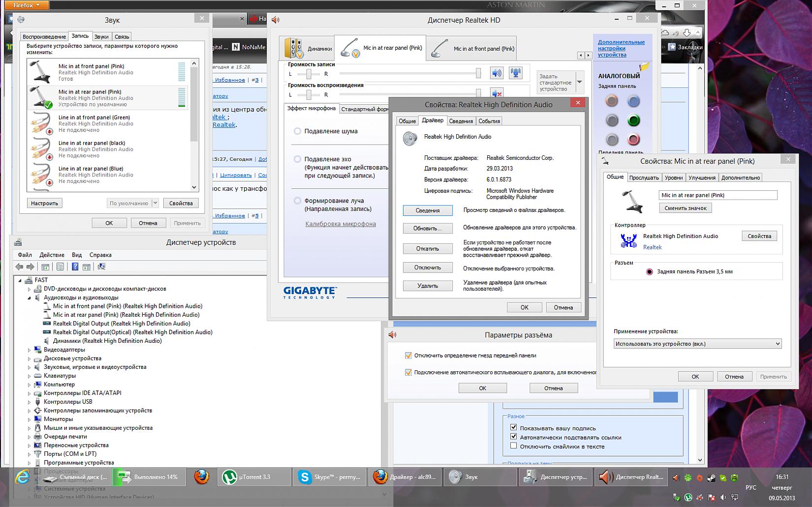Adjust the recording volume slider
The image size is (812, 507).
(478, 73)
